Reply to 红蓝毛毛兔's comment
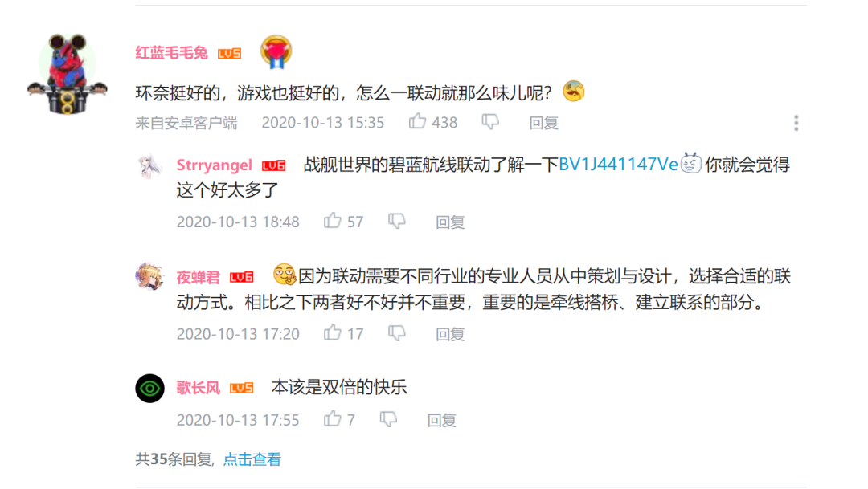The image size is (868, 489). (543, 123)
